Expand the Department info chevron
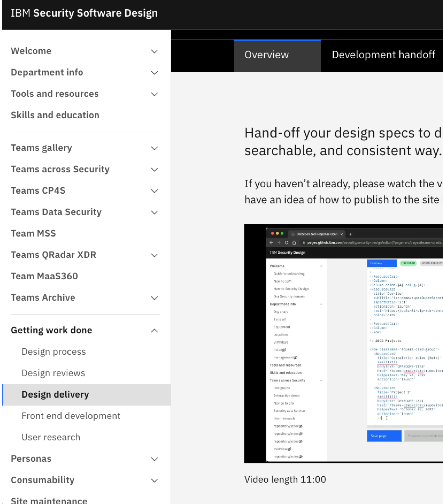Viewport: 443px width, 504px height. tap(154, 73)
